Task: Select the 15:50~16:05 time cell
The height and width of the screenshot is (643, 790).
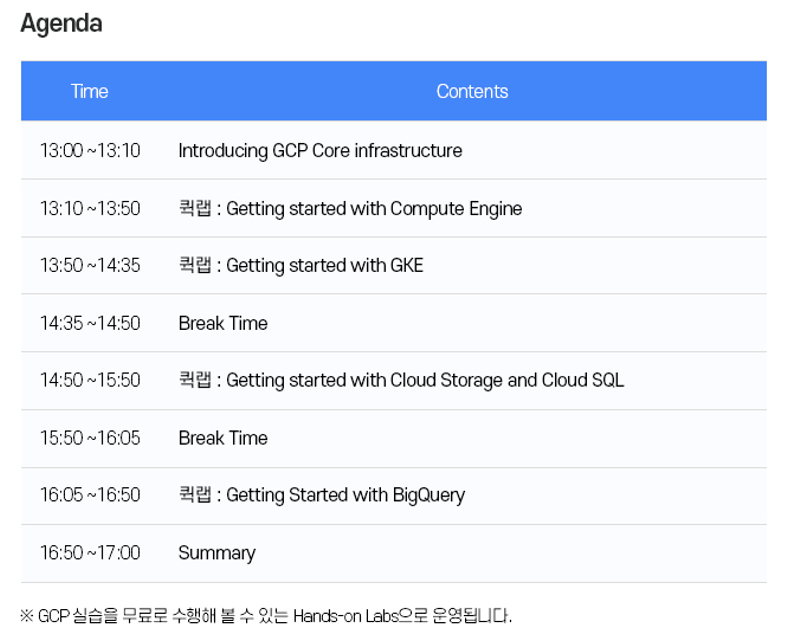Action: point(90,438)
